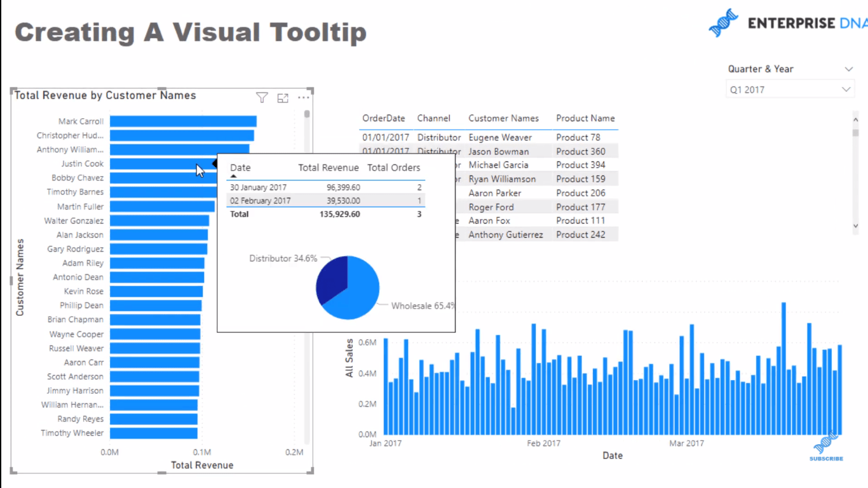Click the Product 78 cell

click(578, 137)
